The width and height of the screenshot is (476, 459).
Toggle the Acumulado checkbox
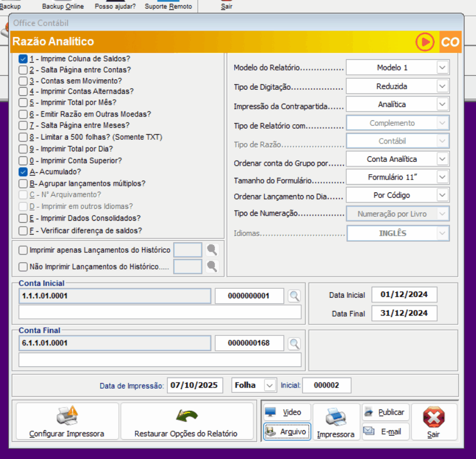[x=23, y=172]
